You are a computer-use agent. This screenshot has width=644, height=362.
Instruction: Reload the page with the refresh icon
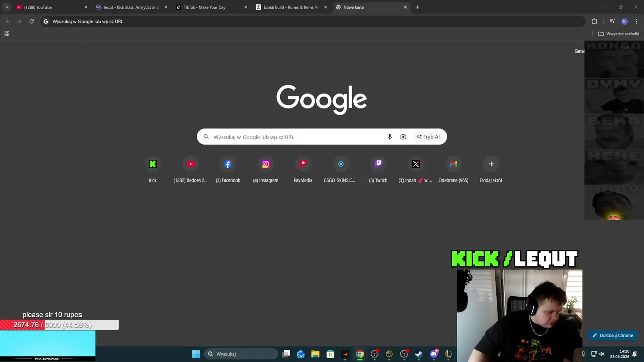click(31, 21)
